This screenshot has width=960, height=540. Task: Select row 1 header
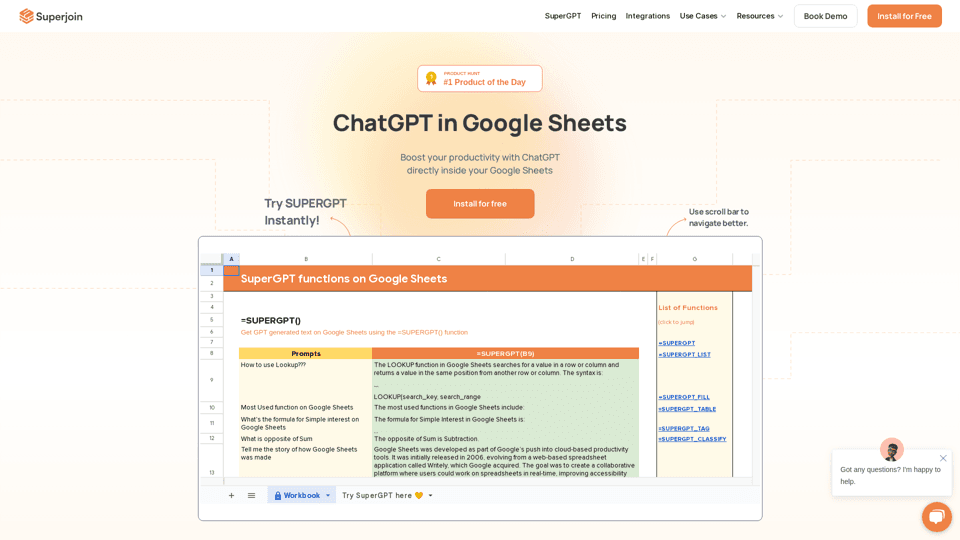212,270
